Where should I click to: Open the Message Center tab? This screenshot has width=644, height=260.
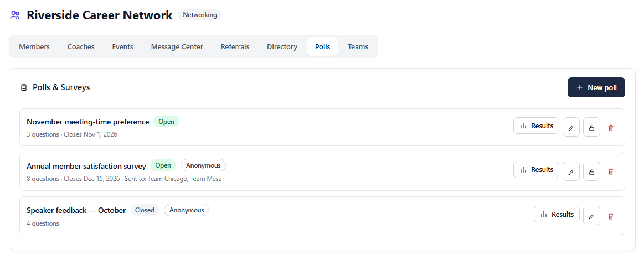(x=177, y=46)
